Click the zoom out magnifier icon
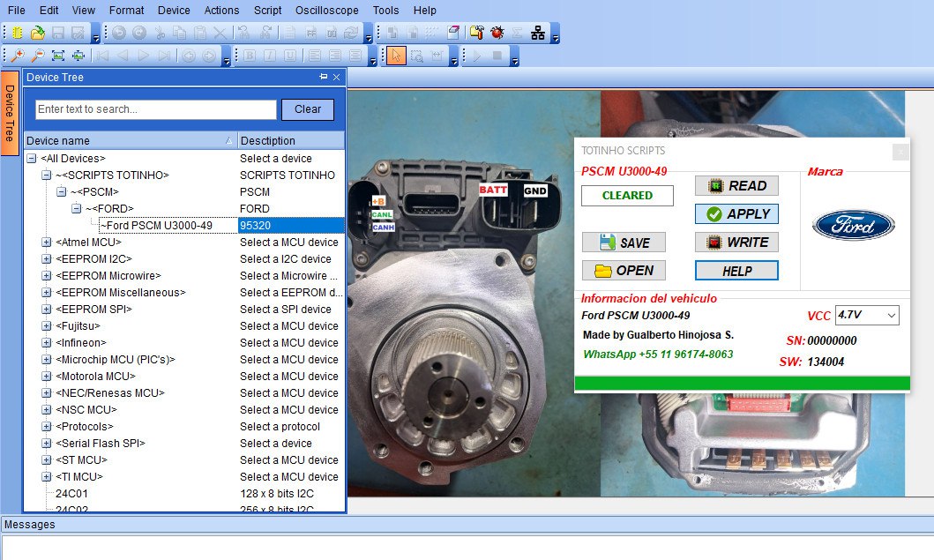This screenshot has height=560, width=934. tap(37, 56)
